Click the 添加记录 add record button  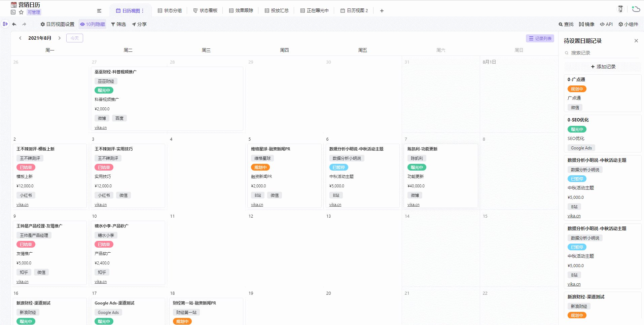(x=603, y=67)
